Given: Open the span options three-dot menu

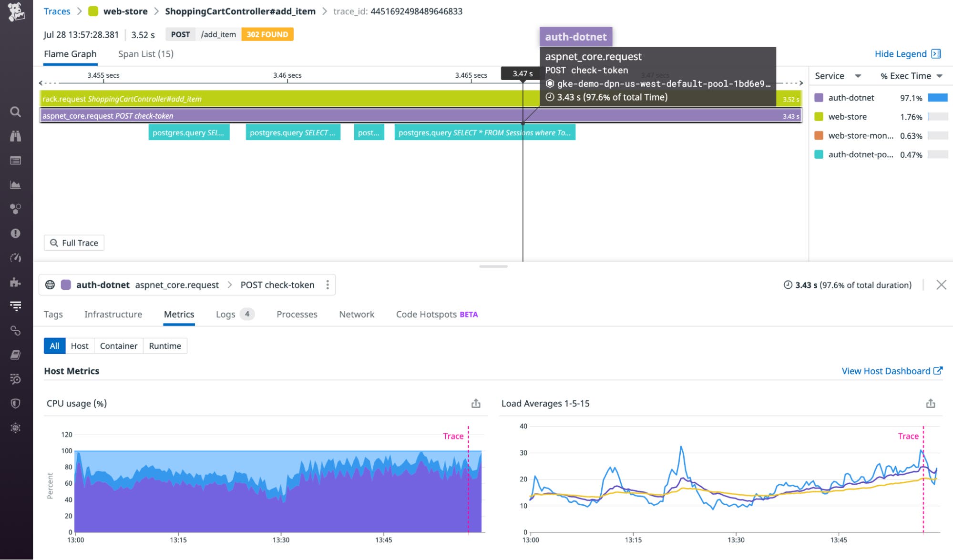Looking at the screenshot, I should [328, 285].
